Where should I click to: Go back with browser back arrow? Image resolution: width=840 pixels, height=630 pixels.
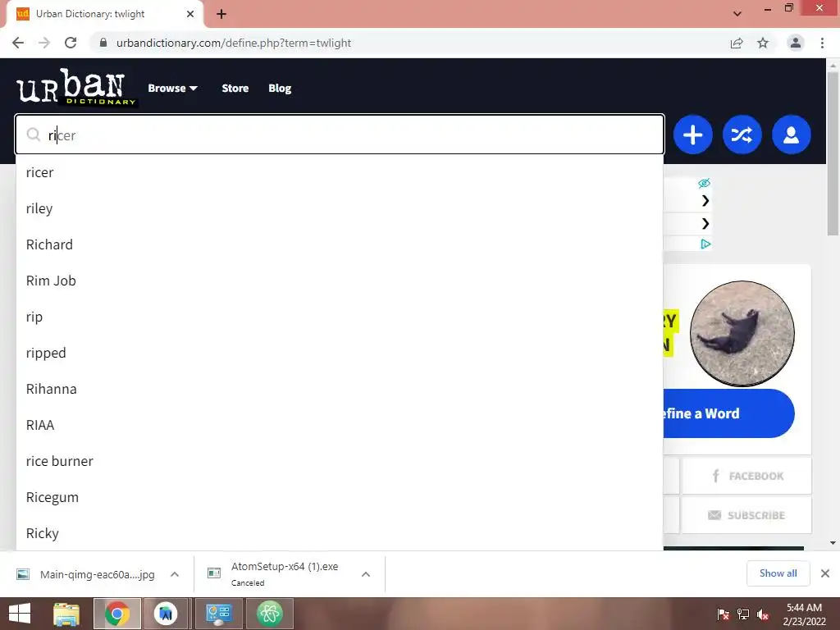click(x=18, y=43)
